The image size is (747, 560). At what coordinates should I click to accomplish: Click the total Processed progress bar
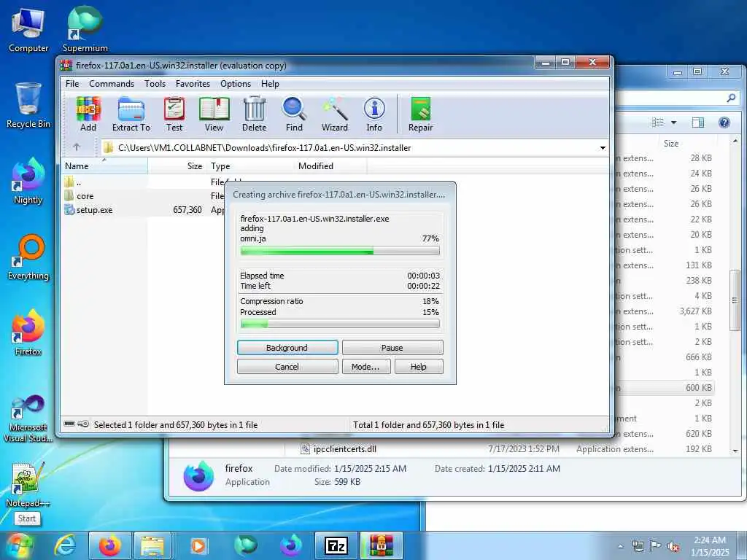(x=340, y=324)
